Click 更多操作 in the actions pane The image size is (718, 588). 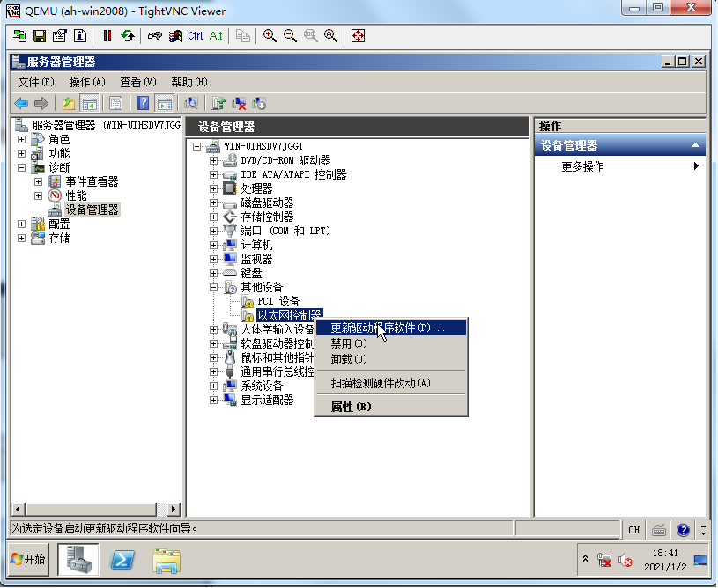pyautogui.click(x=582, y=166)
